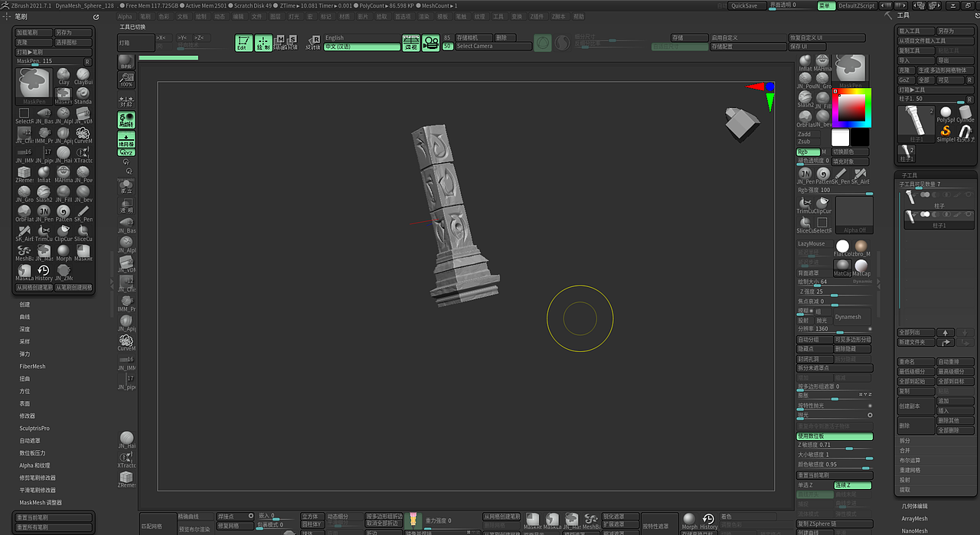980x535 pixels.
Task: Open the 灯光 menu
Action: tap(294, 16)
